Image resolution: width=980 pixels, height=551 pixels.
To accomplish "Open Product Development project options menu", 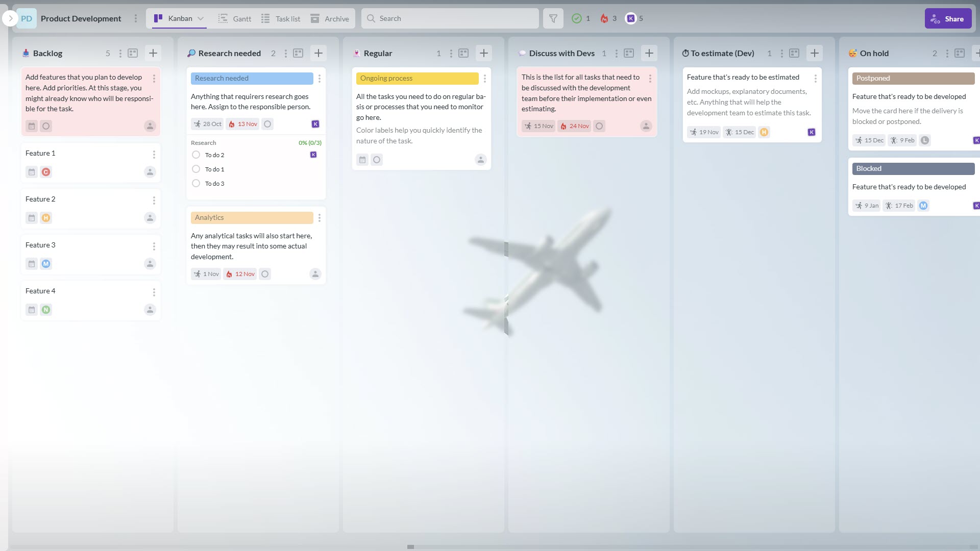I will click(x=135, y=19).
